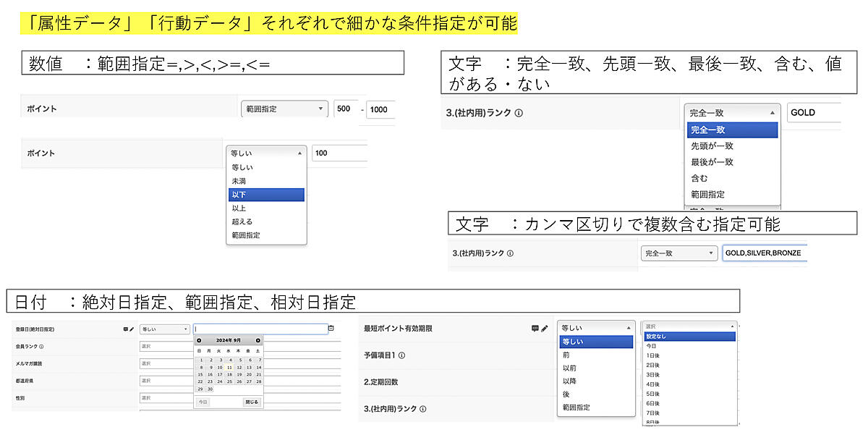The height and width of the screenshot is (435, 868).
Task: Open 会員ランク selection field
Action: pyautogui.click(x=165, y=346)
